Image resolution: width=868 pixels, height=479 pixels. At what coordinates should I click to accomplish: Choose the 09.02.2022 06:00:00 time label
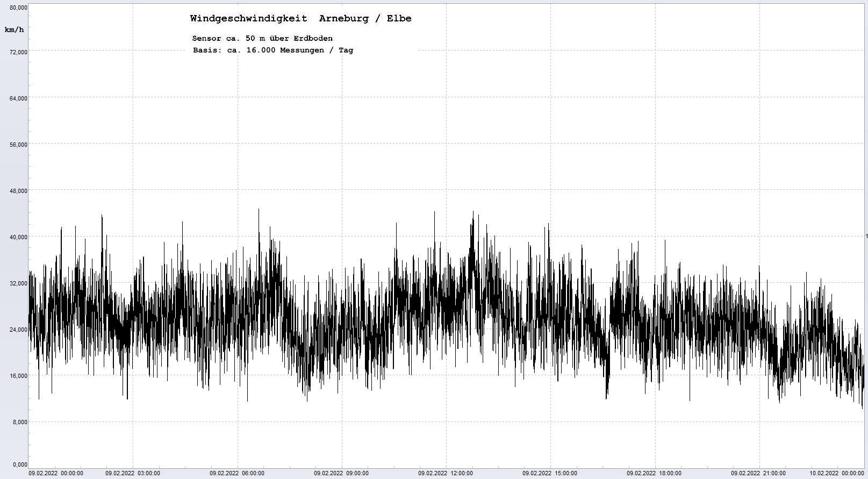[237, 474]
